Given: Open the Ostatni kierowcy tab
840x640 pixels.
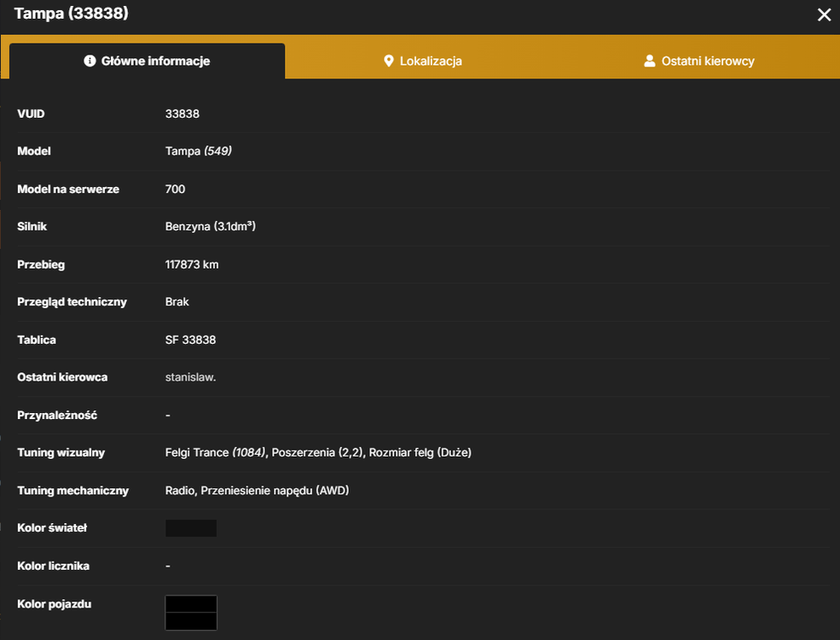Looking at the screenshot, I should (699, 61).
